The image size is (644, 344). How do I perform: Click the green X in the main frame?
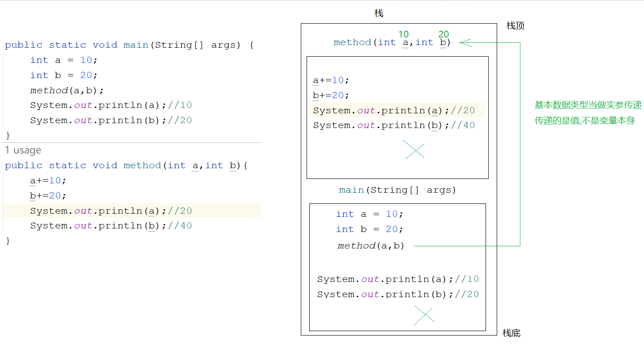[x=424, y=315]
